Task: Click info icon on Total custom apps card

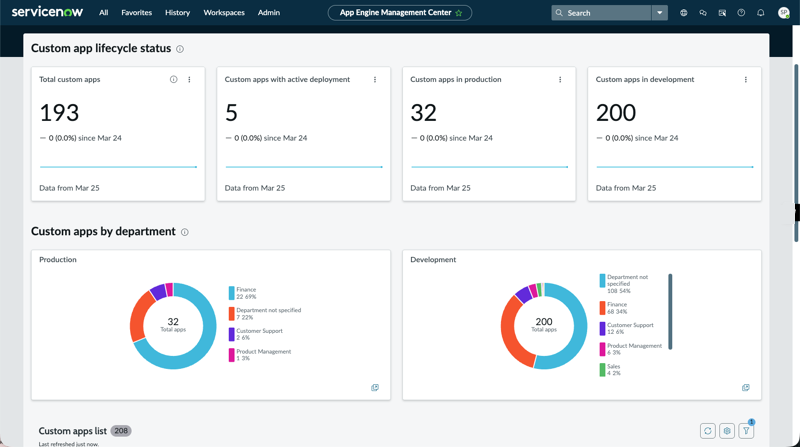Action: 173,80
